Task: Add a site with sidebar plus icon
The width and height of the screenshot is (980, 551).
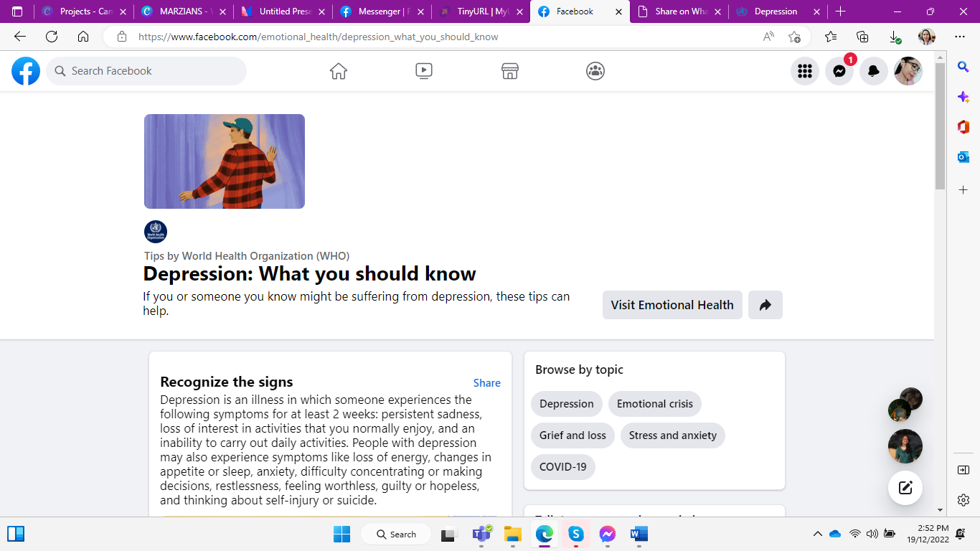Action: click(963, 190)
